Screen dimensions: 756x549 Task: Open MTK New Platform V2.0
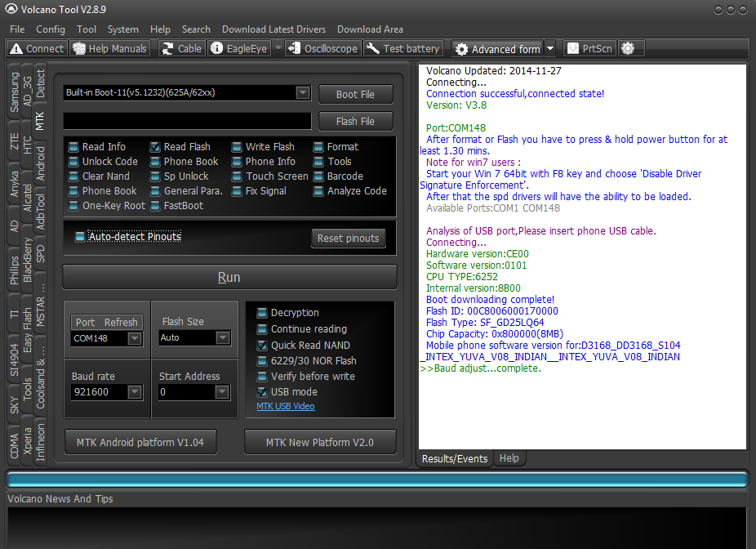point(320,442)
